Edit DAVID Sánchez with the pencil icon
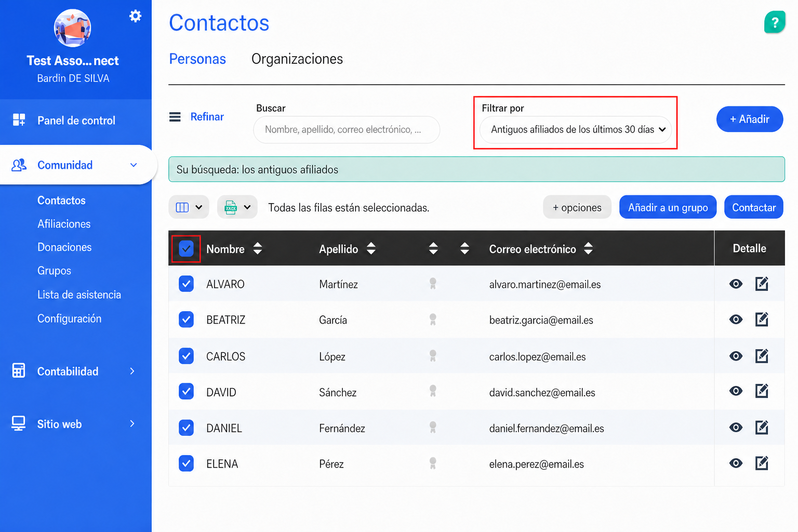Screen dimensions: 798x532 coord(762,391)
